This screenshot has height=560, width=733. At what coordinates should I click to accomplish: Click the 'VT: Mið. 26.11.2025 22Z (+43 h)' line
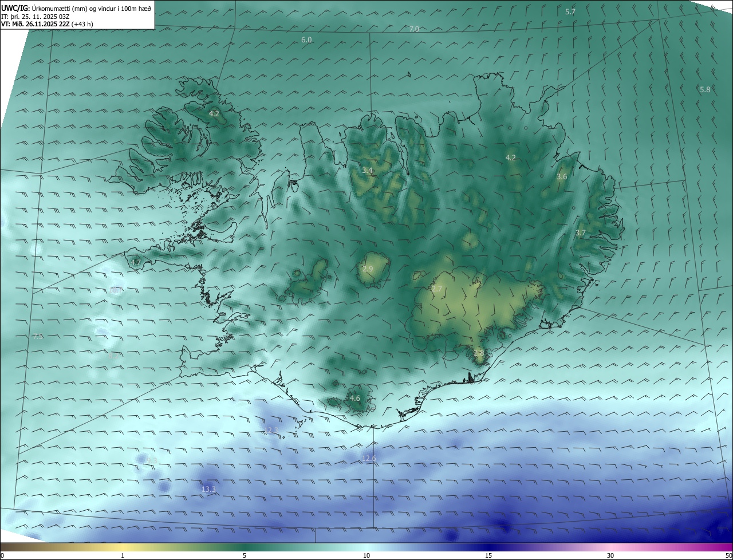(x=47, y=24)
